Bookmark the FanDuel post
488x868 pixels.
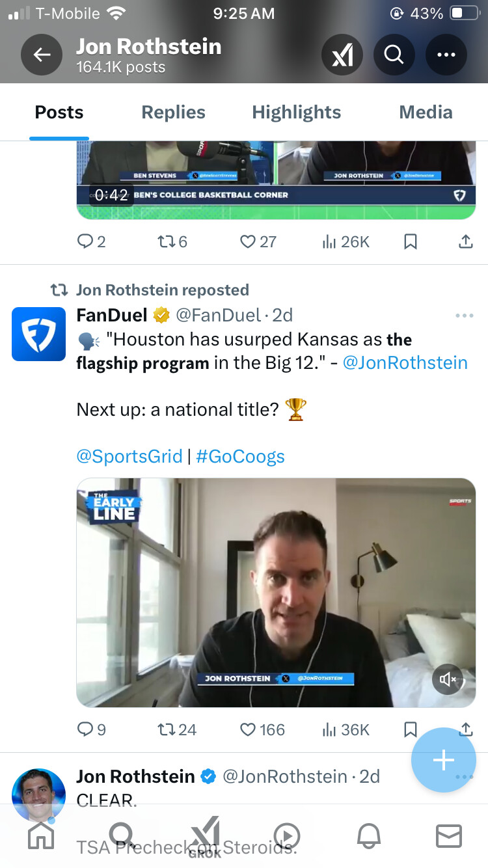[410, 730]
